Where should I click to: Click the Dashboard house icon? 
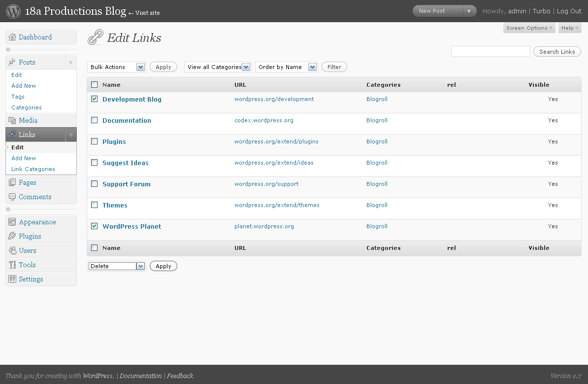[12, 37]
